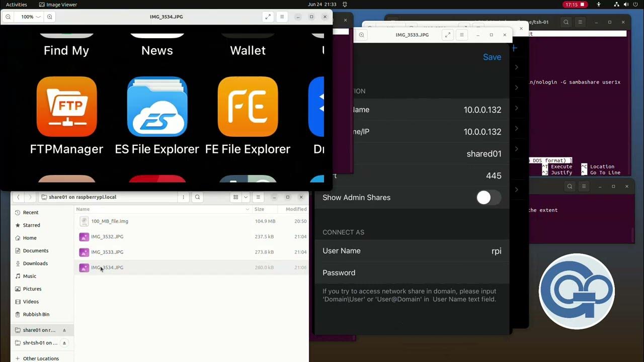Open the Activities overview

tap(17, 5)
